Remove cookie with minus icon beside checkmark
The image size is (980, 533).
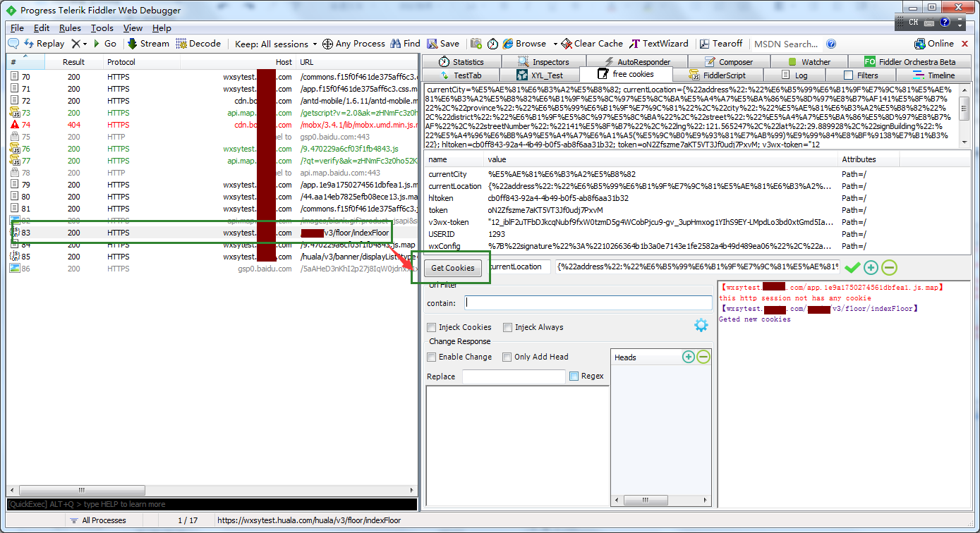(890, 267)
